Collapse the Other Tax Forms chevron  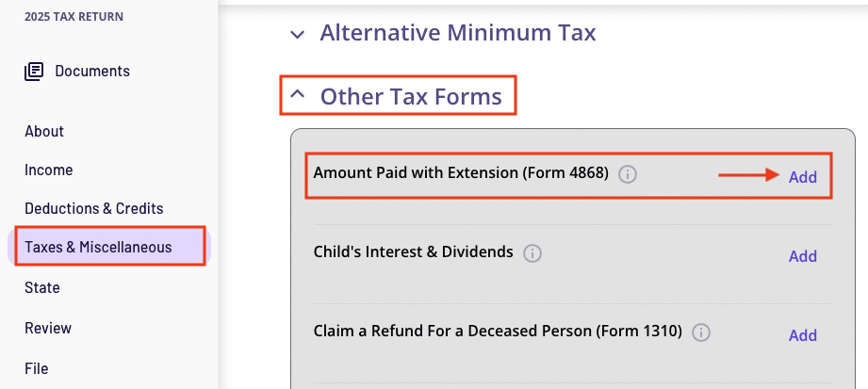tap(298, 95)
